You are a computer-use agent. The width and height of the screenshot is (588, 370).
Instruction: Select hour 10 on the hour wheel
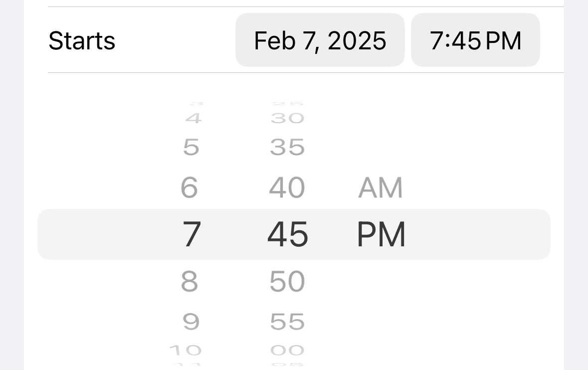[187, 350]
